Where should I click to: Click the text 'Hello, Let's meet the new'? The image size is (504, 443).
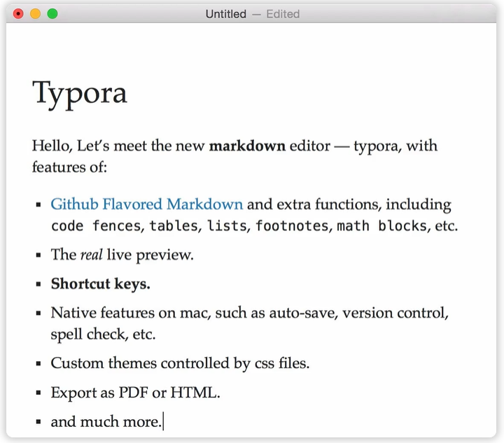coord(118,146)
